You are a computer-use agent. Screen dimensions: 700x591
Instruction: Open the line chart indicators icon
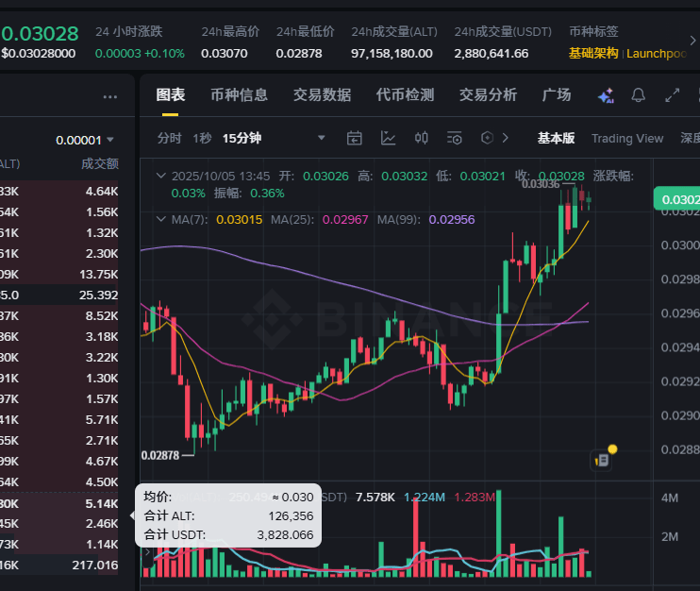pos(388,138)
